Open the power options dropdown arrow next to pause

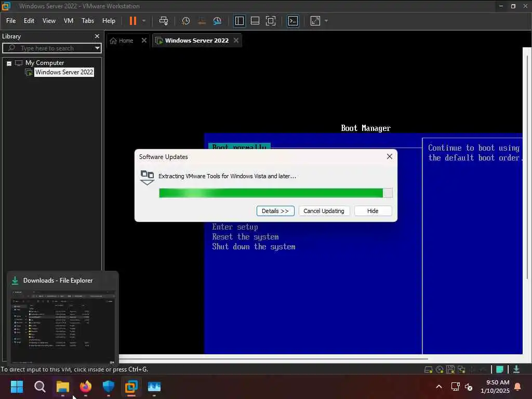pyautogui.click(x=144, y=21)
